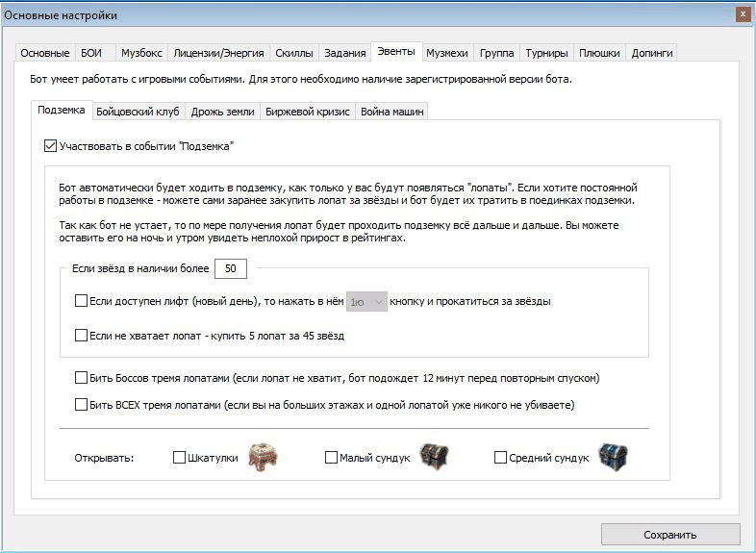Go to the Скиллы tab
756x553 pixels.
point(294,53)
